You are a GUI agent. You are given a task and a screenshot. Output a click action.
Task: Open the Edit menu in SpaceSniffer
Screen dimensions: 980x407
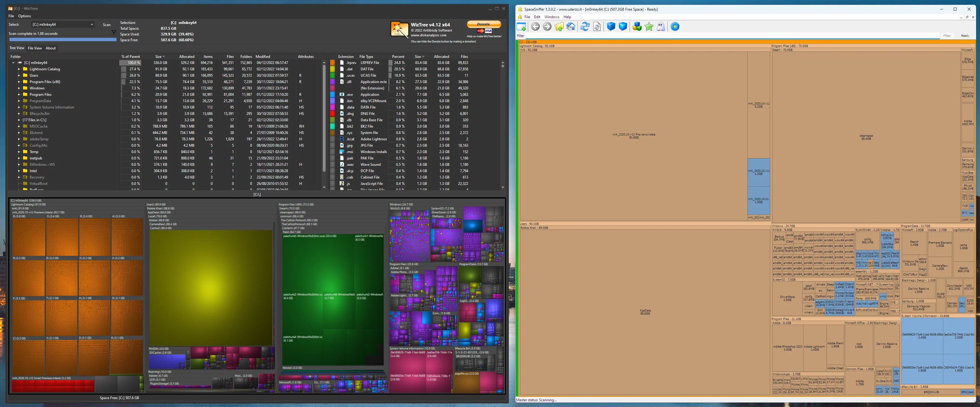tap(537, 17)
